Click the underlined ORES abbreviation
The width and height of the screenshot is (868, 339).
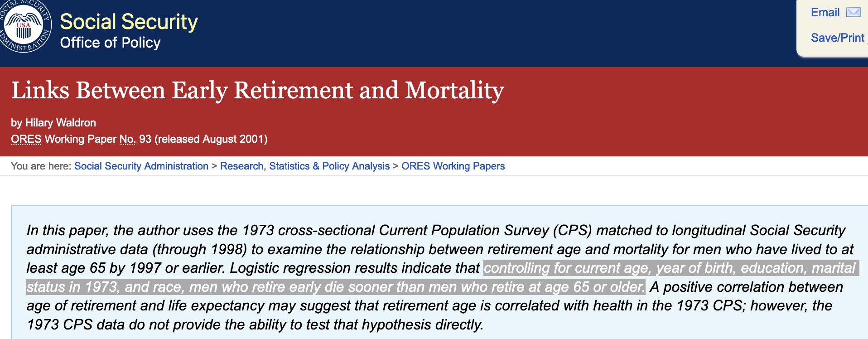[x=26, y=139]
